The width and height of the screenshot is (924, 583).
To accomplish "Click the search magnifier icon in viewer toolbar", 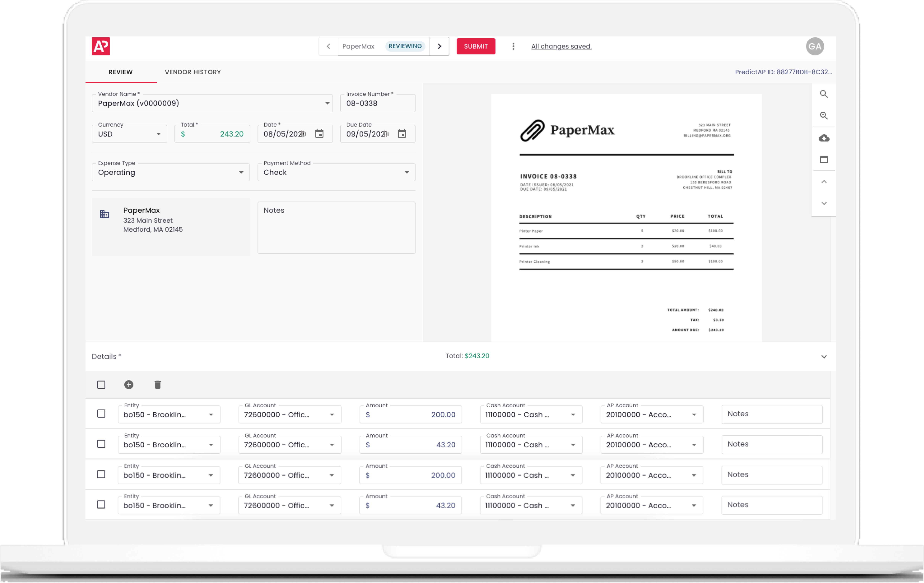I will 823,94.
